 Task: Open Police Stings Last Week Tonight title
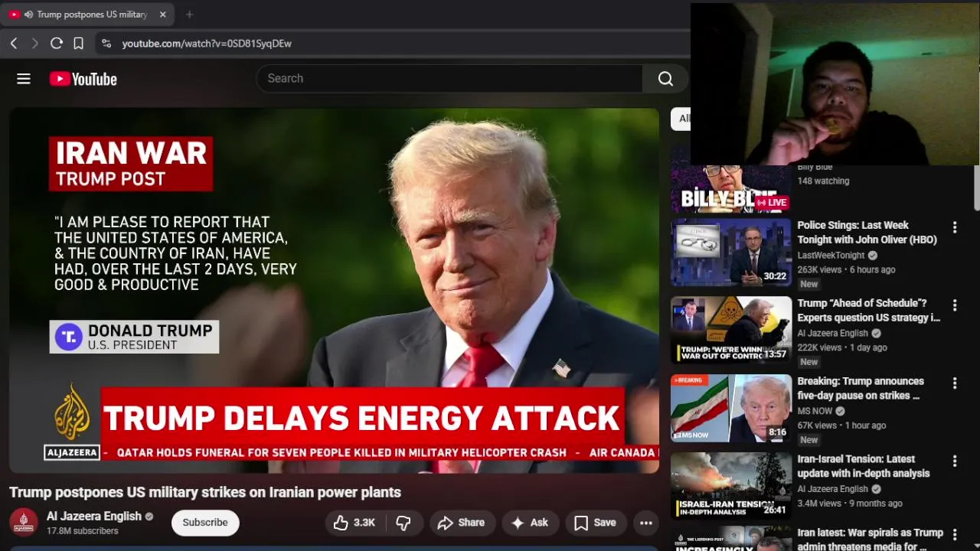click(867, 232)
